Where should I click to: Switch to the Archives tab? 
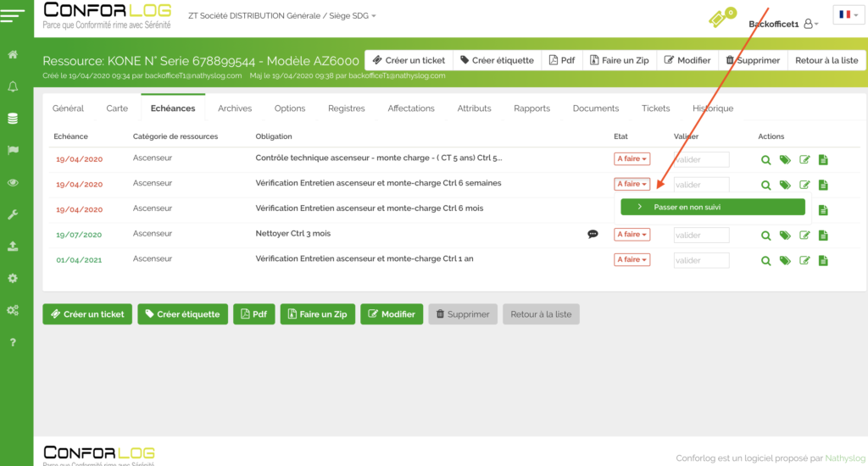[235, 108]
